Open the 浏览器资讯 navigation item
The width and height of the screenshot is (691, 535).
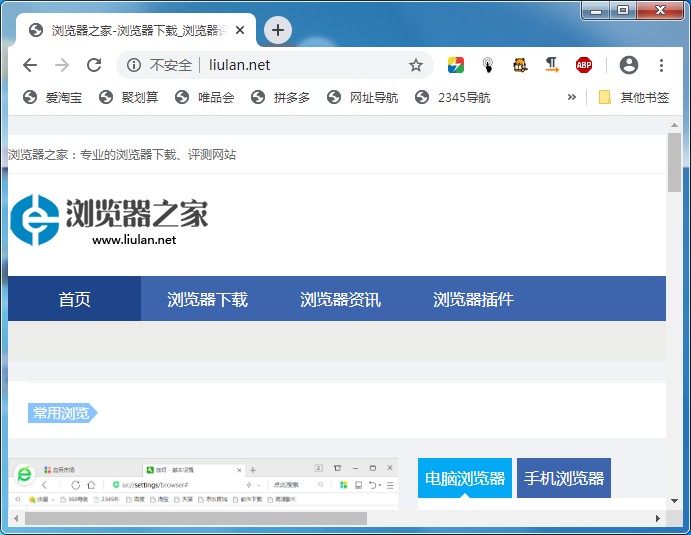pyautogui.click(x=341, y=299)
